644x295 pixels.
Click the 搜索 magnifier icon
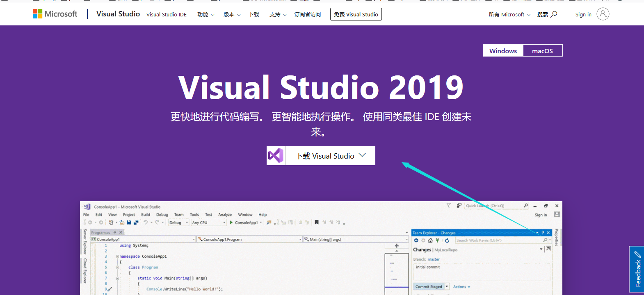point(554,14)
